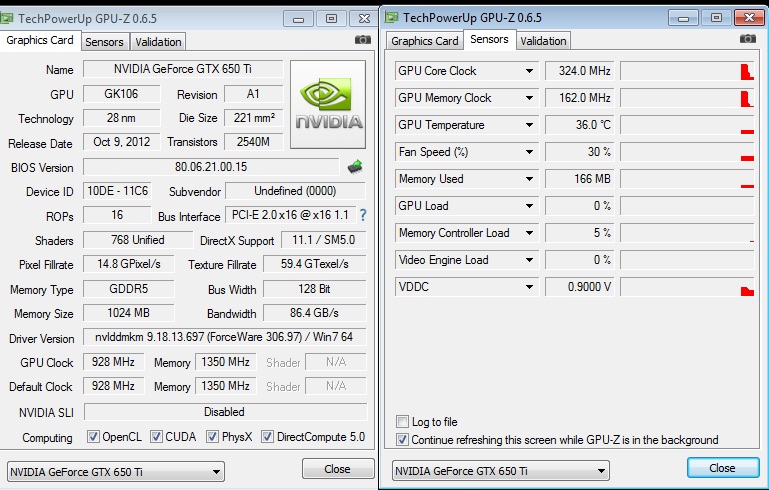The image size is (769, 490).
Task: Click the 0.9000 V VDDC value
Action: [579, 287]
